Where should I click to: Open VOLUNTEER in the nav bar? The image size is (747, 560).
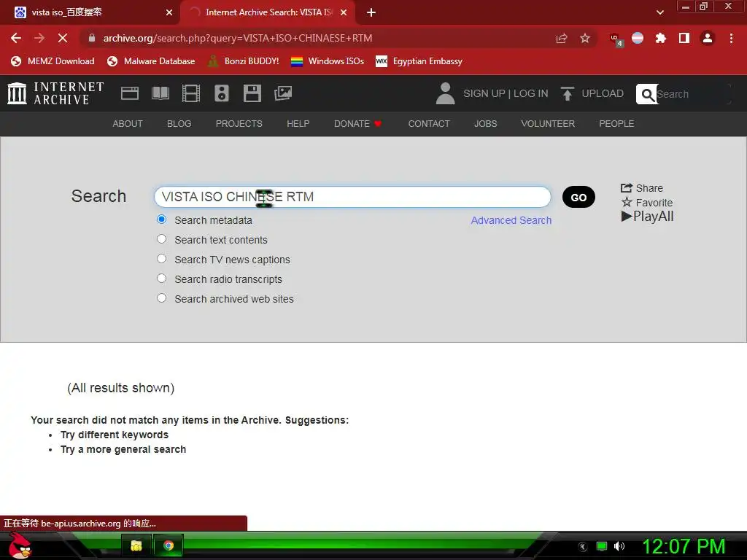548,124
